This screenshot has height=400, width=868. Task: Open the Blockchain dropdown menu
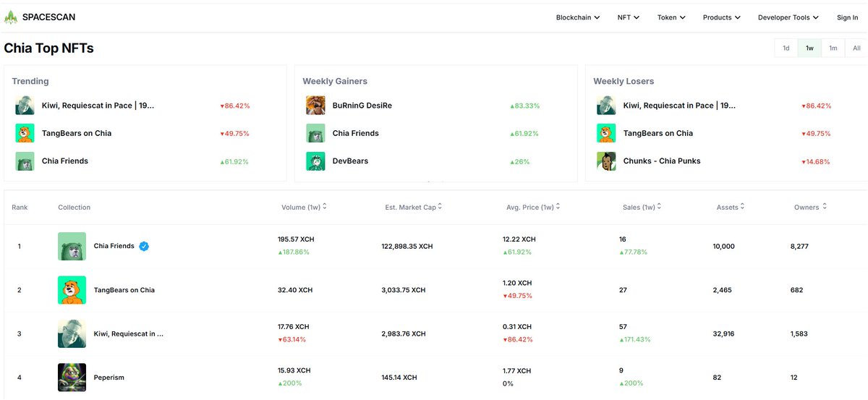coord(578,17)
